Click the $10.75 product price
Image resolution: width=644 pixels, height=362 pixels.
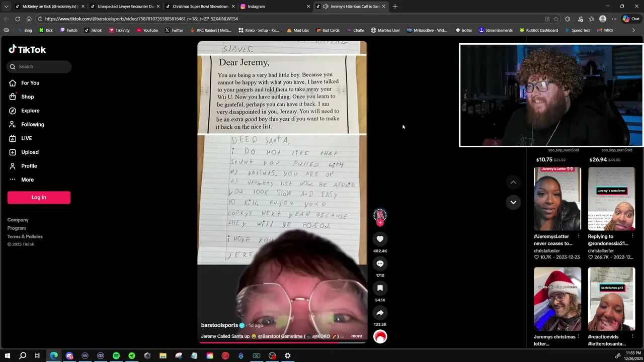pyautogui.click(x=544, y=159)
